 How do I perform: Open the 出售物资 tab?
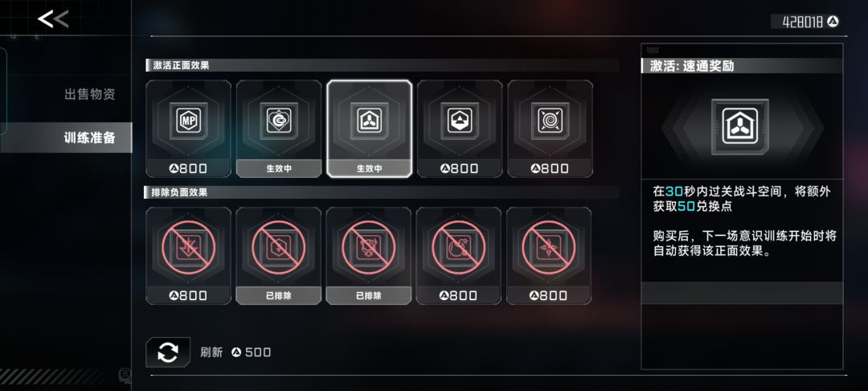click(x=90, y=94)
